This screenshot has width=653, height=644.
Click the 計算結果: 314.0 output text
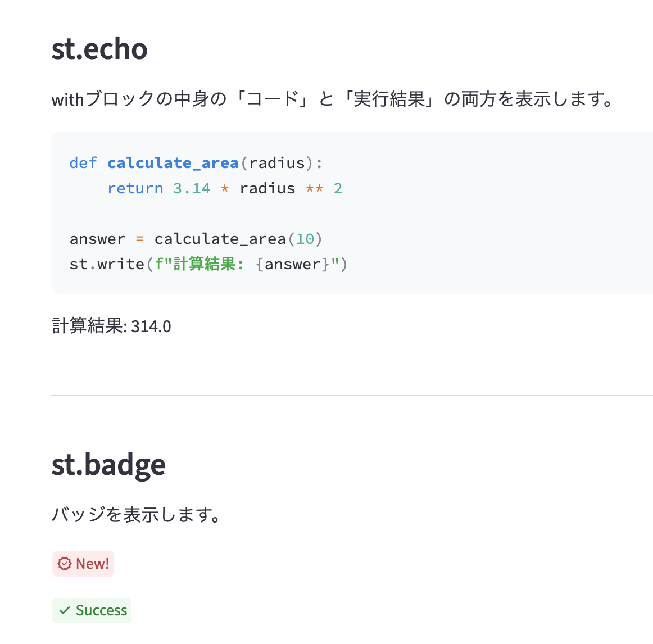click(111, 326)
